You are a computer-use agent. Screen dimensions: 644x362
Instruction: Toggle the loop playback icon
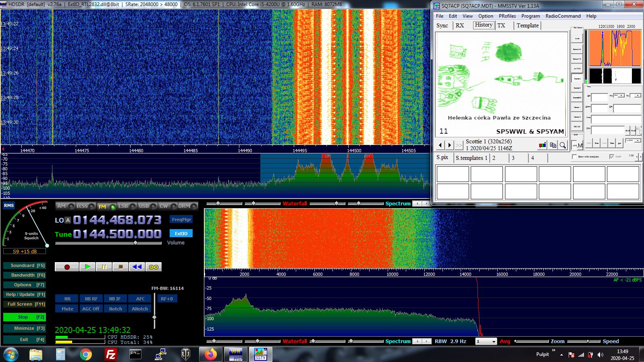click(x=154, y=267)
